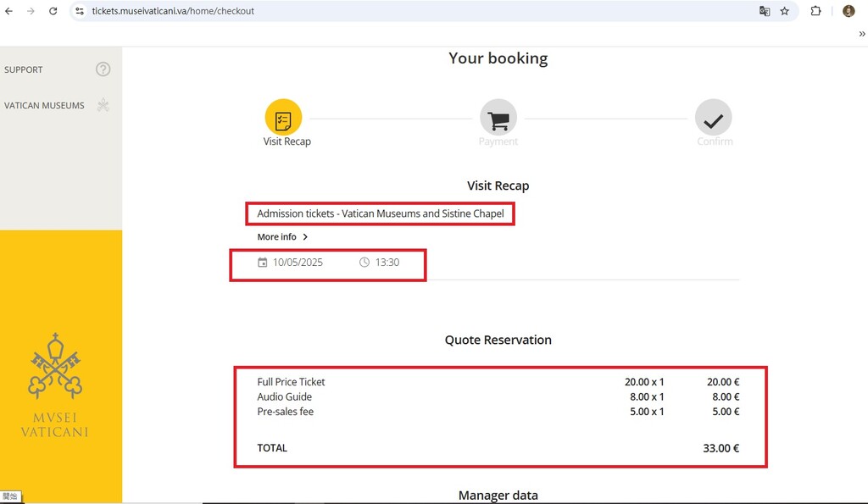This screenshot has width=868, height=504.
Task: Click the Payment step label
Action: 498,141
